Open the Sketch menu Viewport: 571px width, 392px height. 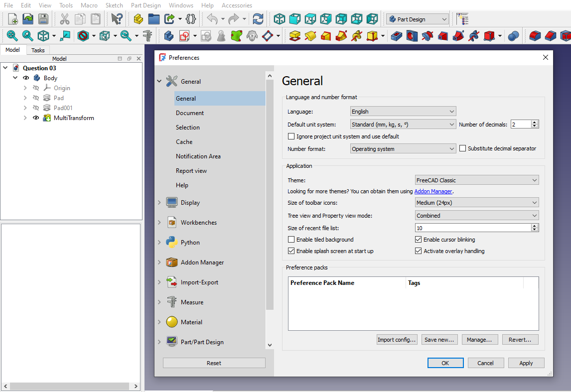[x=114, y=5]
